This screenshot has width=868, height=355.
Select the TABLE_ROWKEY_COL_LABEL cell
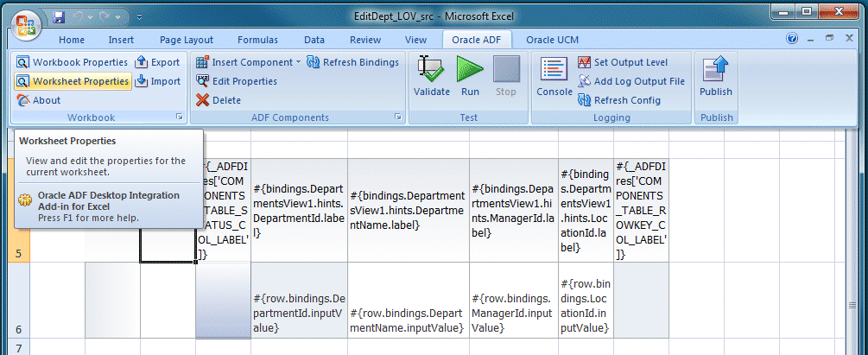pyautogui.click(x=641, y=210)
